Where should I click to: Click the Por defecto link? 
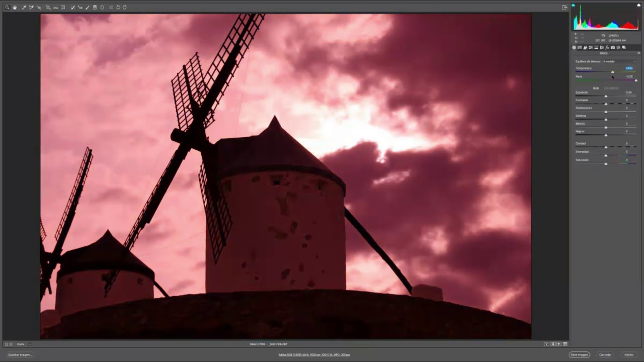click(x=611, y=88)
